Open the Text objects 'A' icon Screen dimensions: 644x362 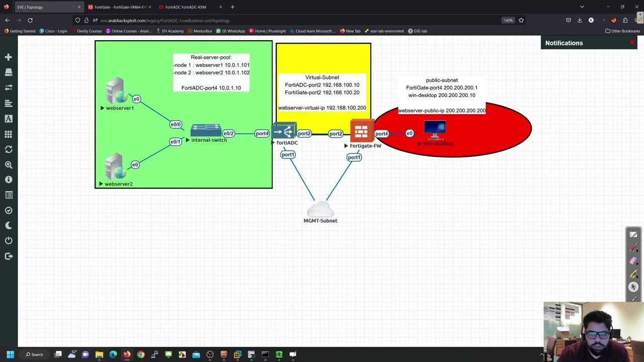(9, 119)
